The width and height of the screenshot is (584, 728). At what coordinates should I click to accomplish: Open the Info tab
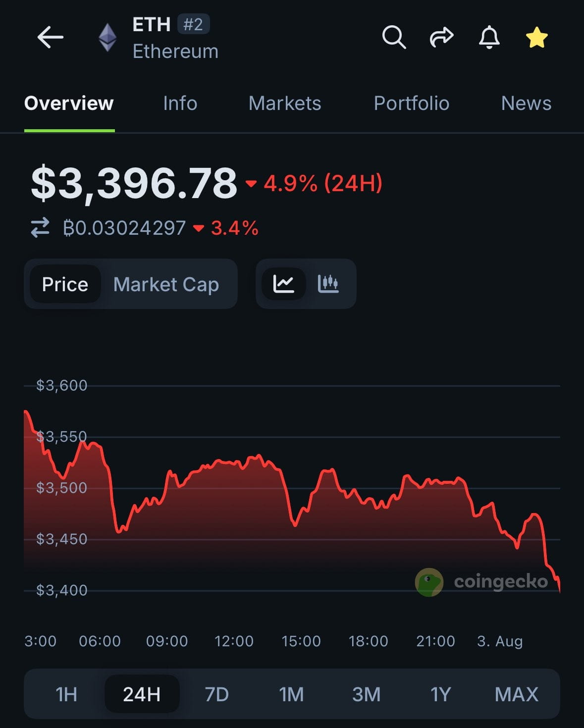click(180, 104)
